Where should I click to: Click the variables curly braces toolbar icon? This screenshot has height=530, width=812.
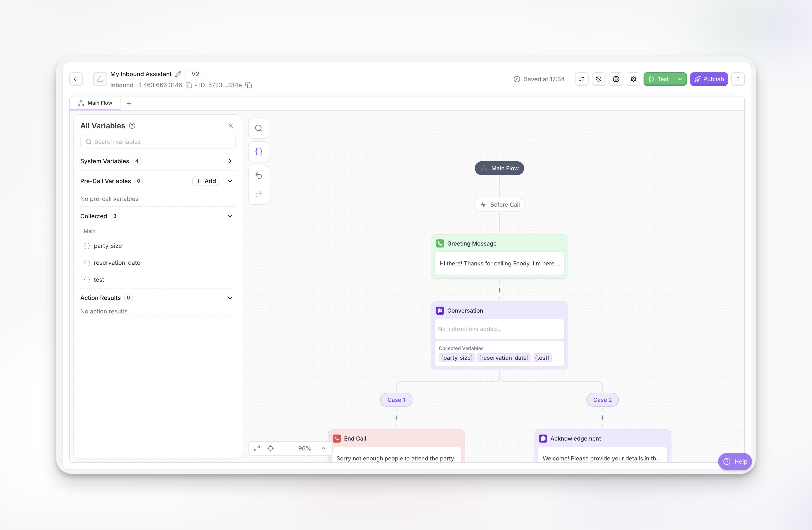coord(259,152)
